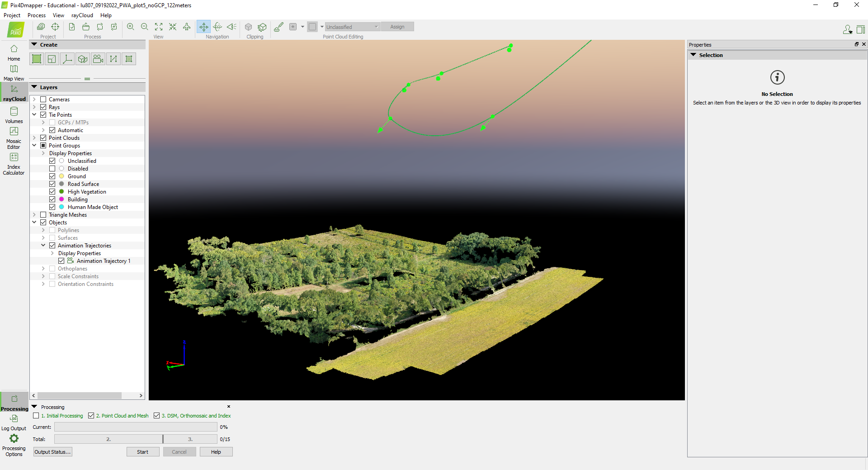This screenshot has height=470, width=868.
Task: Click the Clip Point Cloud cube icon
Action: (248, 27)
